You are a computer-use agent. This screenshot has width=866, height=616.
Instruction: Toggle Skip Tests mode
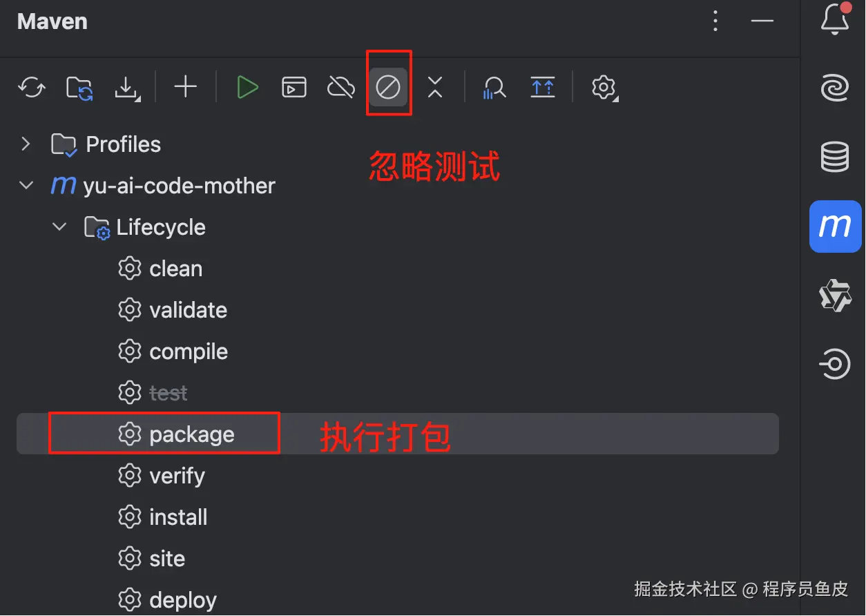(388, 88)
